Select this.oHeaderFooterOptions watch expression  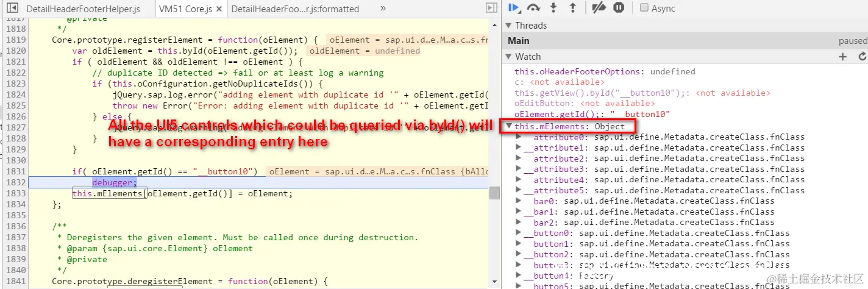pos(604,72)
